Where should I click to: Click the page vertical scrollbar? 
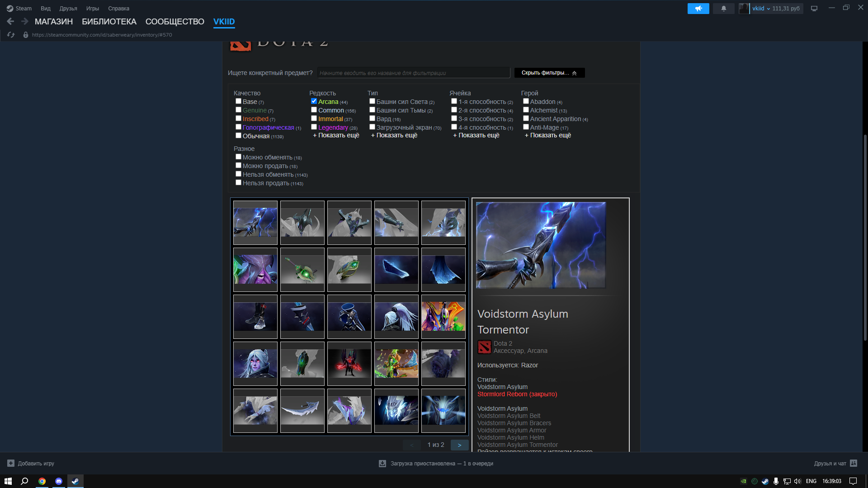click(x=865, y=237)
